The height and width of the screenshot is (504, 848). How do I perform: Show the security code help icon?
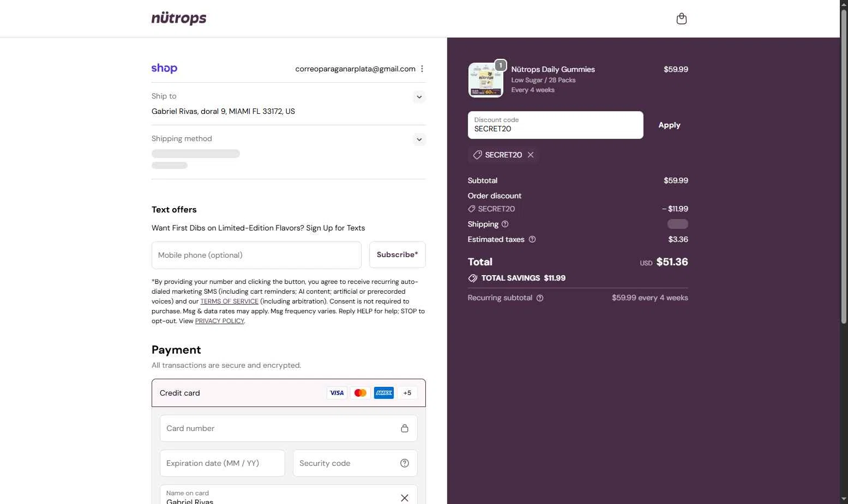(x=405, y=463)
